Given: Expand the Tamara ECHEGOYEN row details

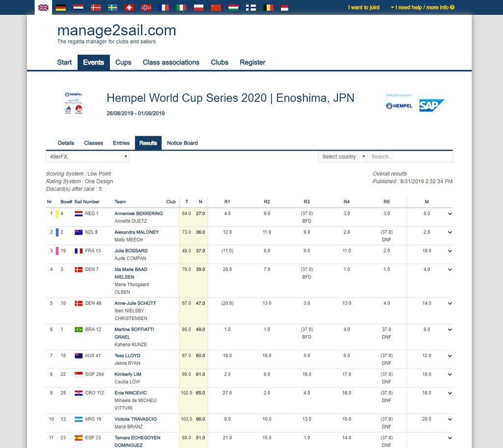Looking at the screenshot, I should click(x=450, y=438).
